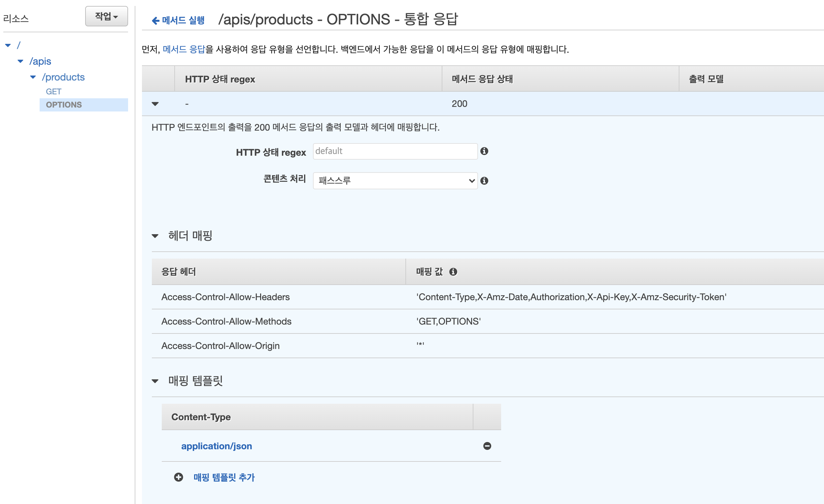Remove application/json mapping template with minus icon

(487, 446)
